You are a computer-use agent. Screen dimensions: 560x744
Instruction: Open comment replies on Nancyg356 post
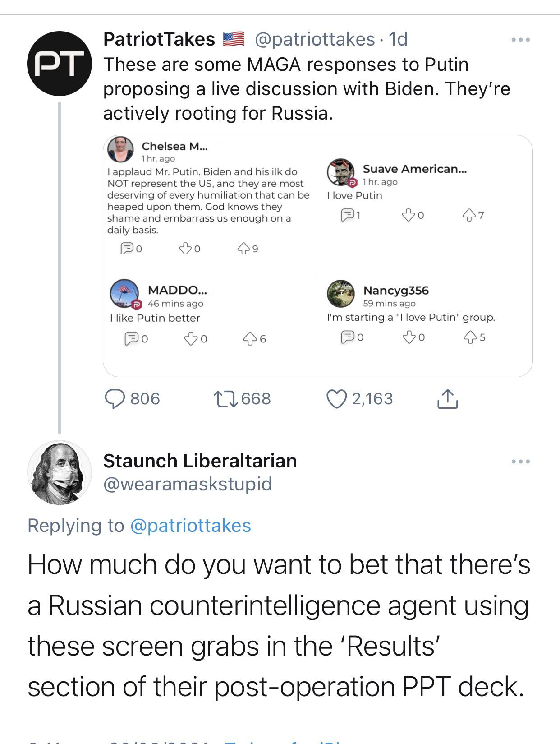(x=348, y=337)
